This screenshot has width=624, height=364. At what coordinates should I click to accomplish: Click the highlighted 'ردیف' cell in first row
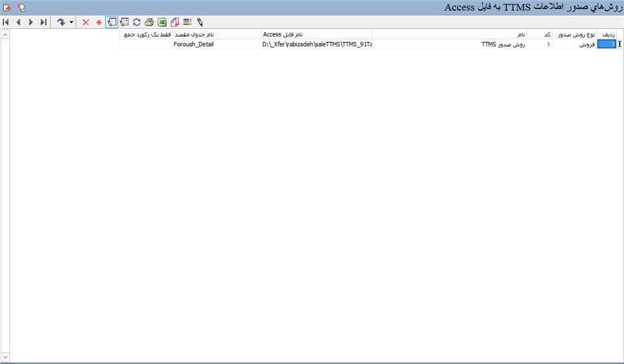pos(605,44)
